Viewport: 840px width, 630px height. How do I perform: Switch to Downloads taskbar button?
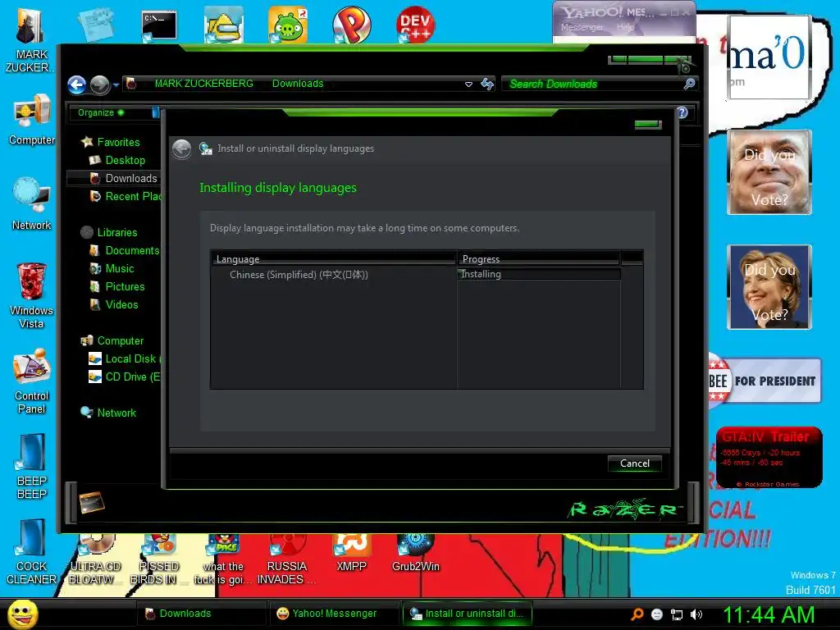click(x=201, y=614)
